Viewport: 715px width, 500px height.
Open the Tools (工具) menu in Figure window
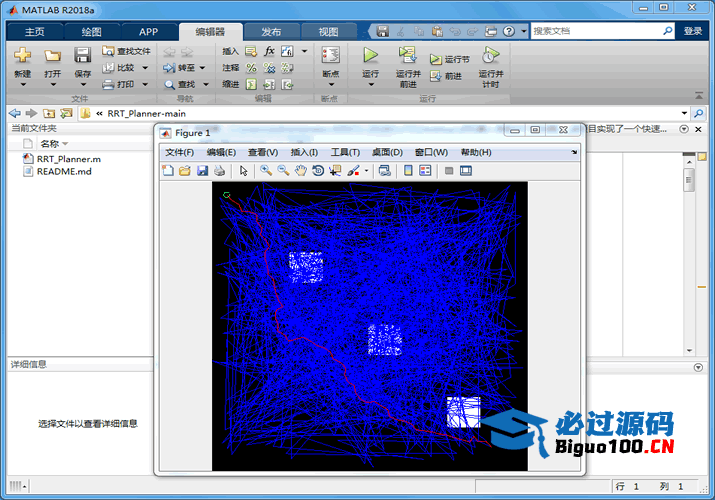[345, 152]
